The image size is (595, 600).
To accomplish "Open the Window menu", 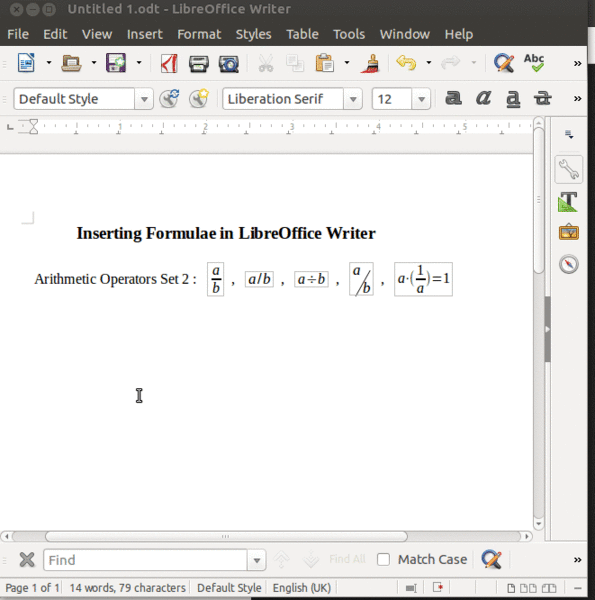I will (404, 34).
